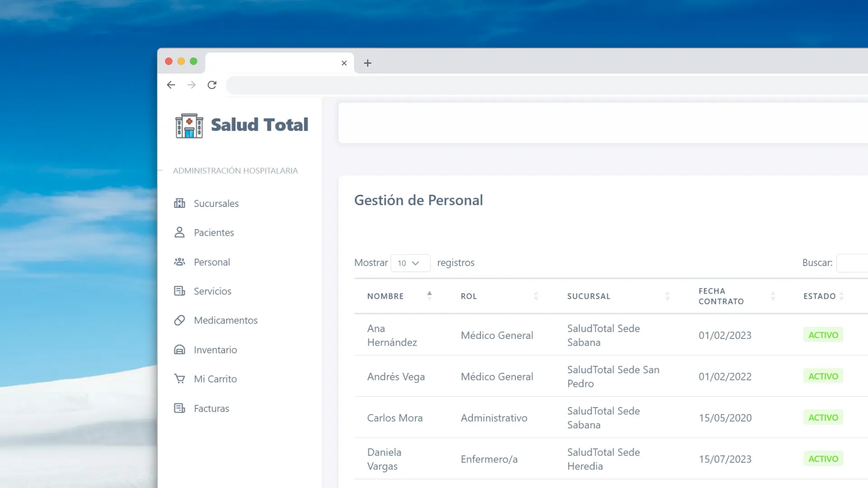868x488 pixels.
Task: Select the Facturas invoice icon
Action: pyautogui.click(x=179, y=408)
